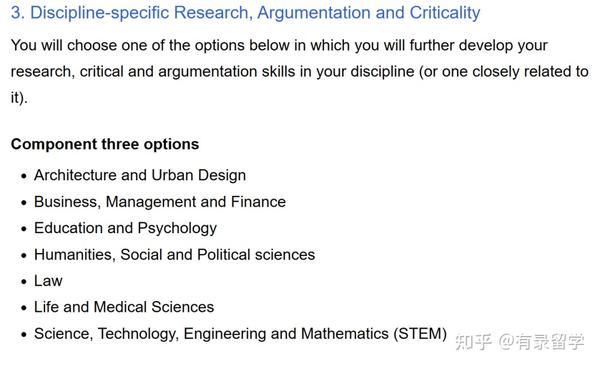
Task: Click the bullet point before Education and Psychology
Action: click(24, 229)
